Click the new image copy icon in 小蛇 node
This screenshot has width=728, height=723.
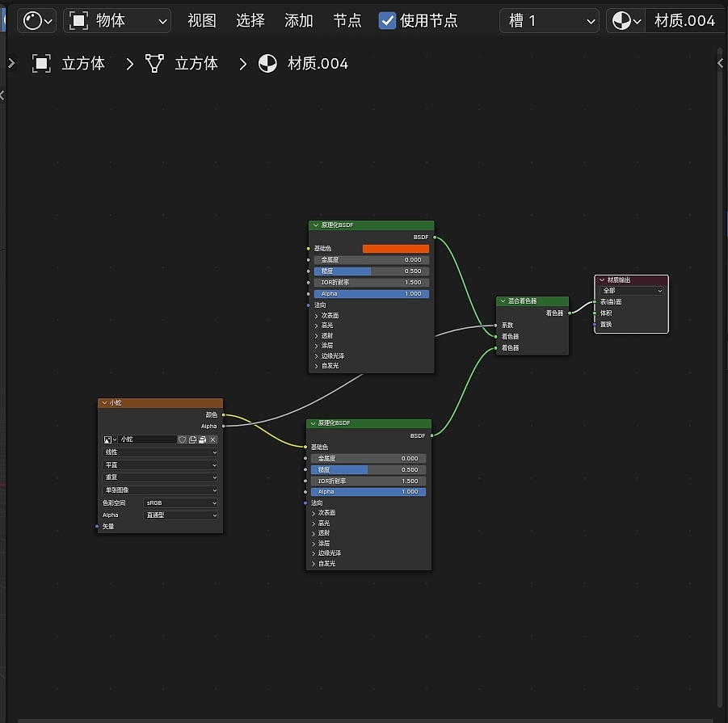[x=192, y=439]
